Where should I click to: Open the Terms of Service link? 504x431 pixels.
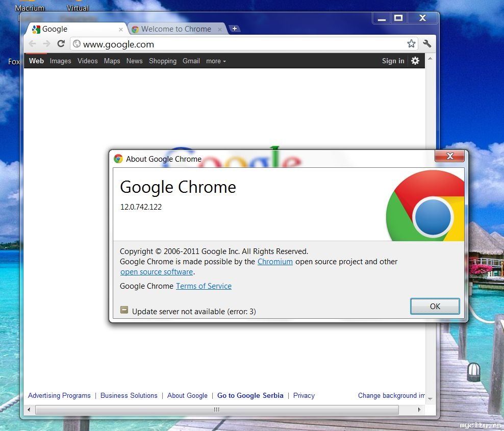click(204, 286)
